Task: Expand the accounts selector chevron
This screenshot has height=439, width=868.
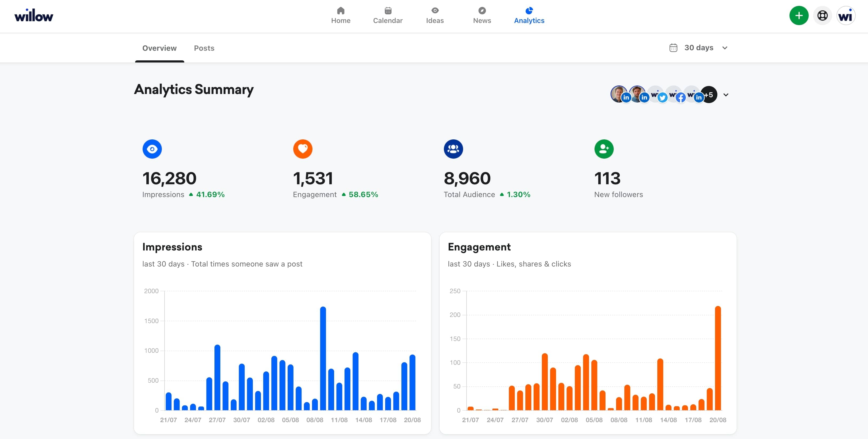Action: click(726, 95)
